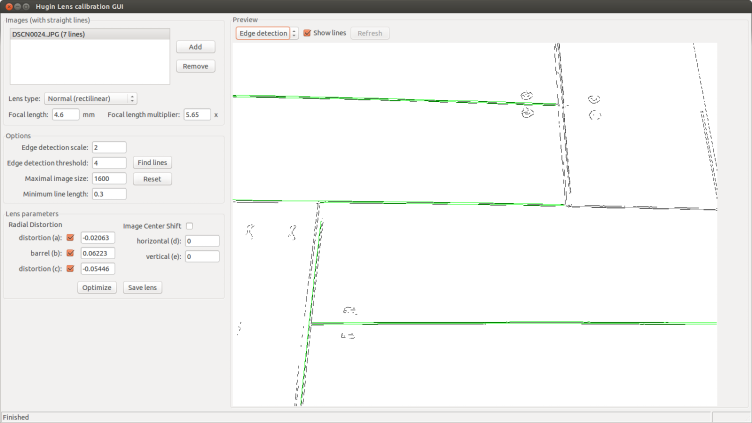The image size is (752, 423).
Task: Toggle the distortion (a) checkbox
Action: (70, 237)
